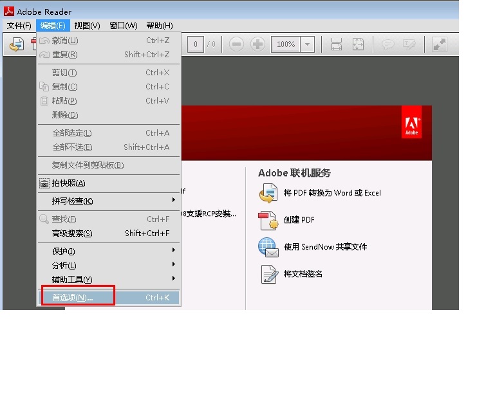Click the highlight text toolbar icon
The height and width of the screenshot is (420, 504).
click(409, 44)
